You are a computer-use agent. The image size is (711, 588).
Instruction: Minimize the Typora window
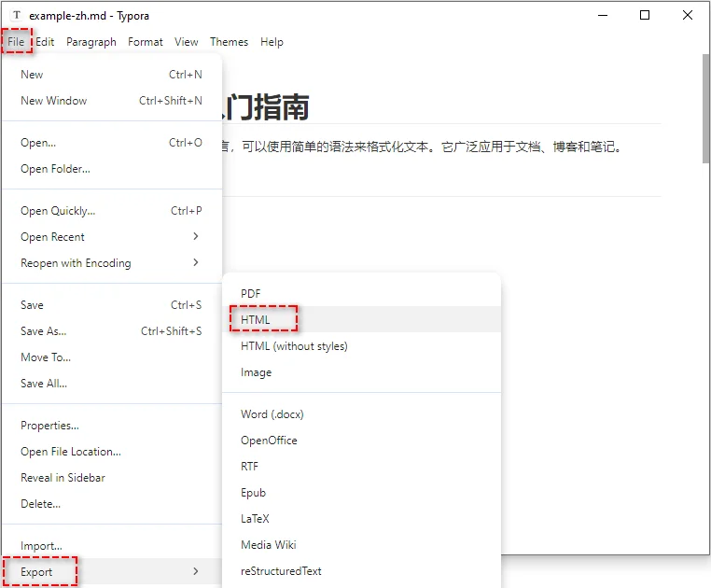pos(603,16)
